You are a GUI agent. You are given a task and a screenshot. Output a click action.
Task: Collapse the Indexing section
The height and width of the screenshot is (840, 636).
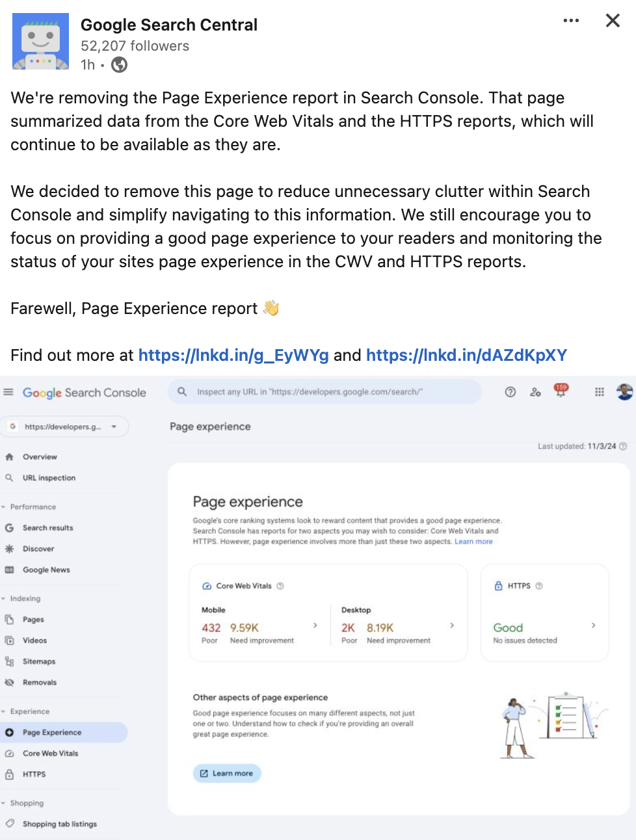pyautogui.click(x=8, y=598)
